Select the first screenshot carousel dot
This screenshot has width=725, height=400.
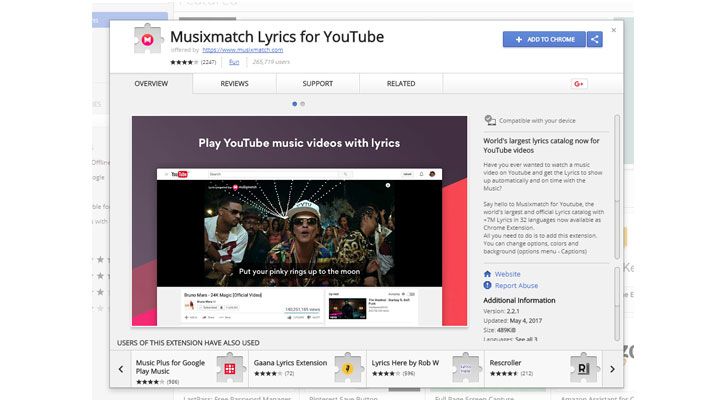[x=295, y=104]
